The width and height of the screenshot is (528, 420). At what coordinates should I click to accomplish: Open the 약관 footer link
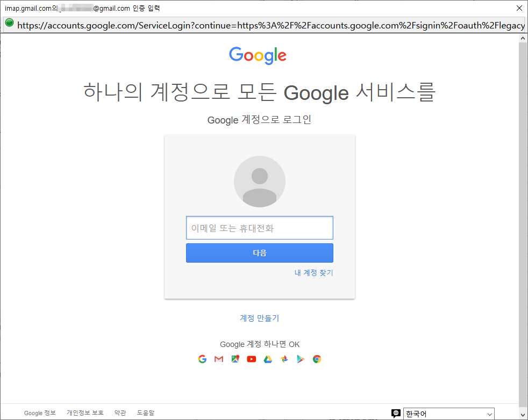point(120,413)
